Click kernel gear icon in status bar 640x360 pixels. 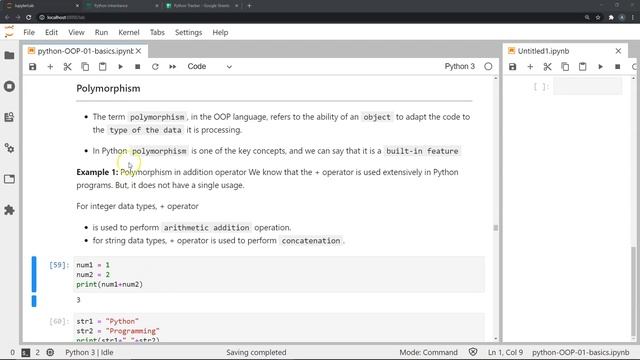click(50, 352)
